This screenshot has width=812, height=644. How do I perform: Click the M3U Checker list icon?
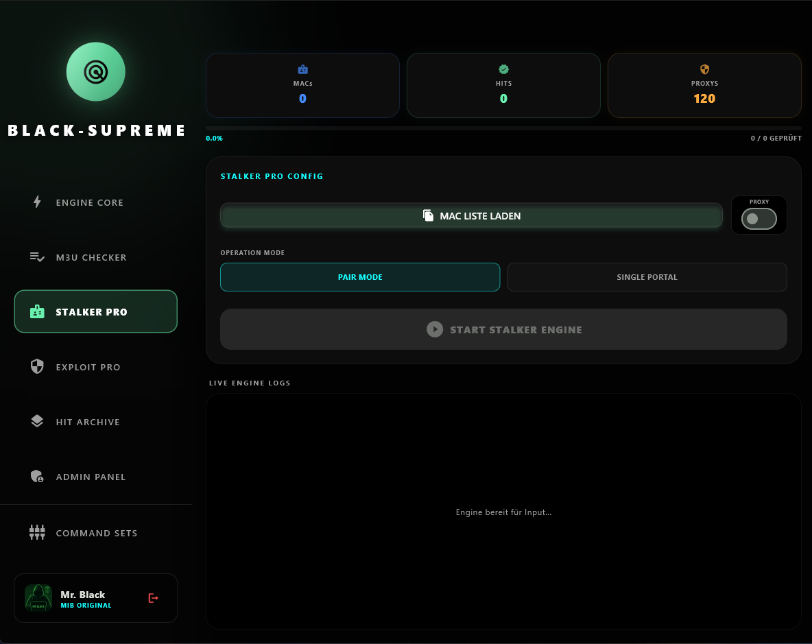(37, 257)
